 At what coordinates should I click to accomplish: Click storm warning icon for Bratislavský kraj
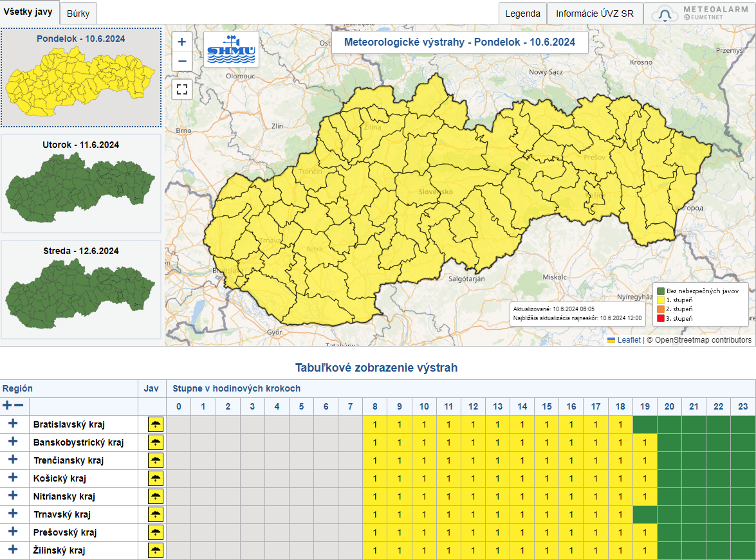156,424
